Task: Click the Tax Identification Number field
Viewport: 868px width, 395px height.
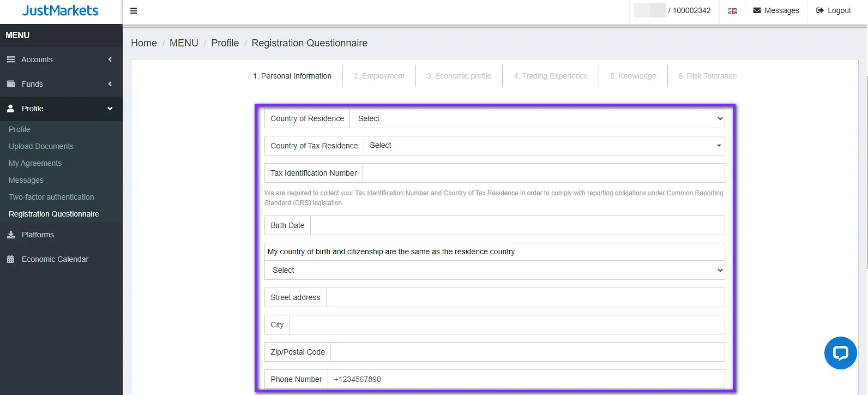Action: [x=544, y=173]
